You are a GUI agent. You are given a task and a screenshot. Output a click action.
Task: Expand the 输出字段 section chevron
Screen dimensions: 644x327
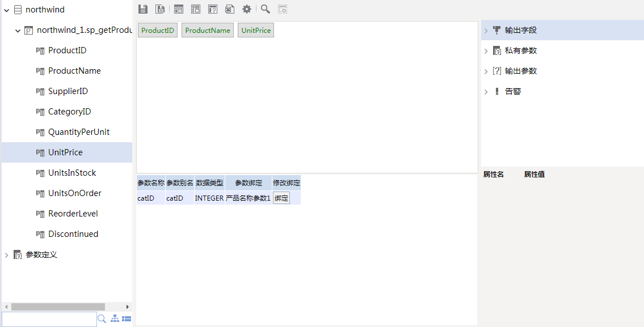coord(486,31)
